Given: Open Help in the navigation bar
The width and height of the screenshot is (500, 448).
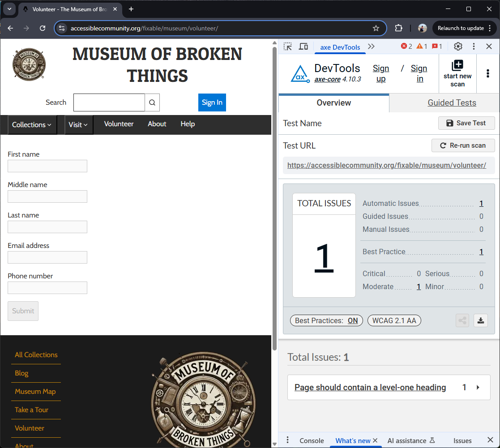Looking at the screenshot, I should 188,124.
